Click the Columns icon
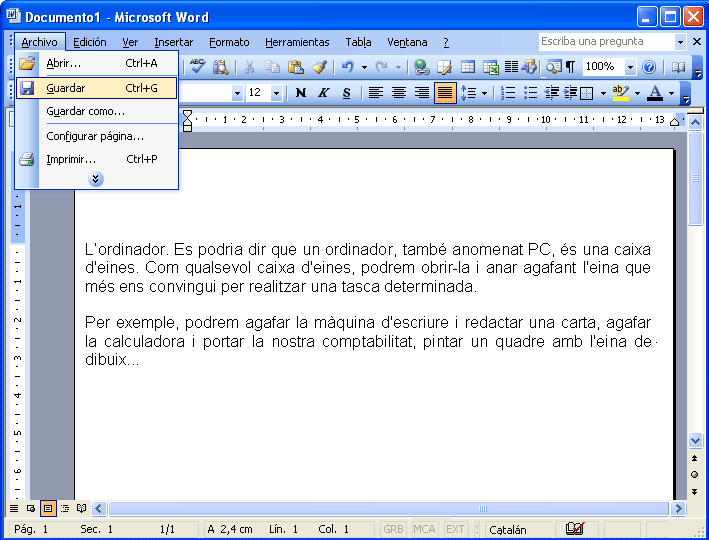Image resolution: width=709 pixels, height=540 pixels. (x=511, y=67)
